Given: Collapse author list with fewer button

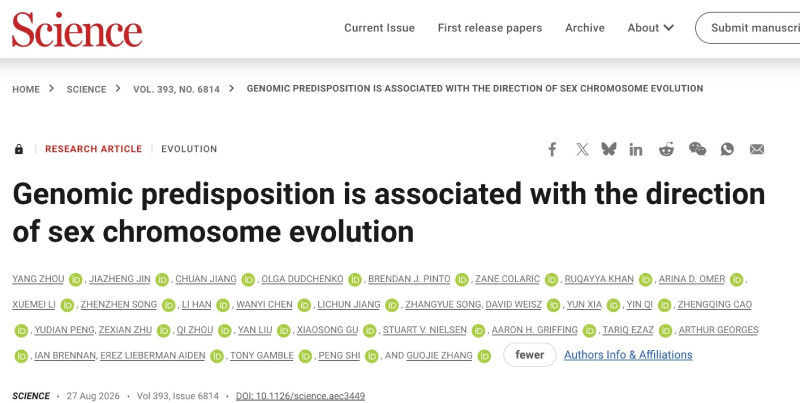Looking at the screenshot, I should pyautogui.click(x=530, y=355).
